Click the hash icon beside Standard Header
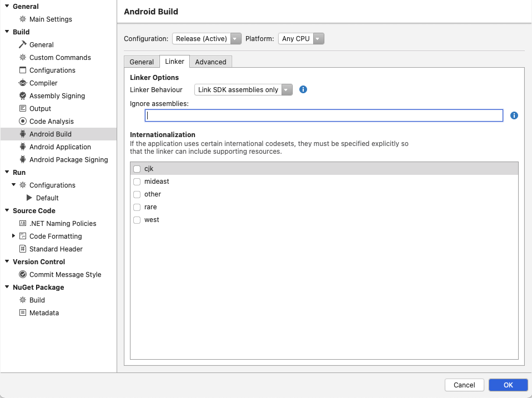Image resolution: width=532 pixels, height=398 pixels. [x=22, y=249]
